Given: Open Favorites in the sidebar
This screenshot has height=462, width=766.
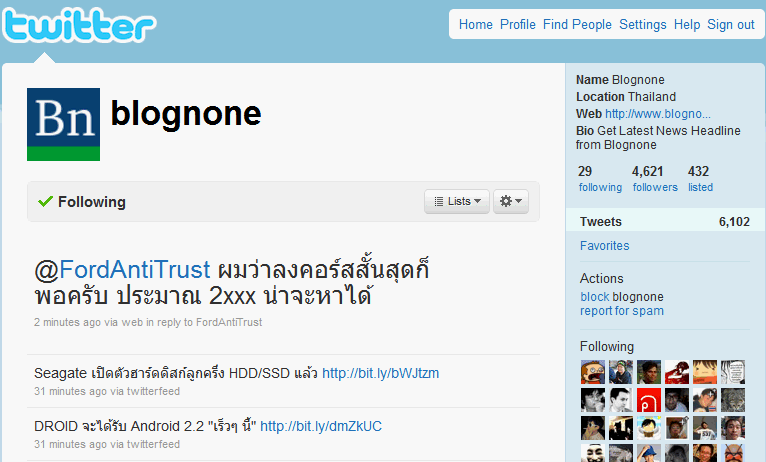Looking at the screenshot, I should (604, 246).
